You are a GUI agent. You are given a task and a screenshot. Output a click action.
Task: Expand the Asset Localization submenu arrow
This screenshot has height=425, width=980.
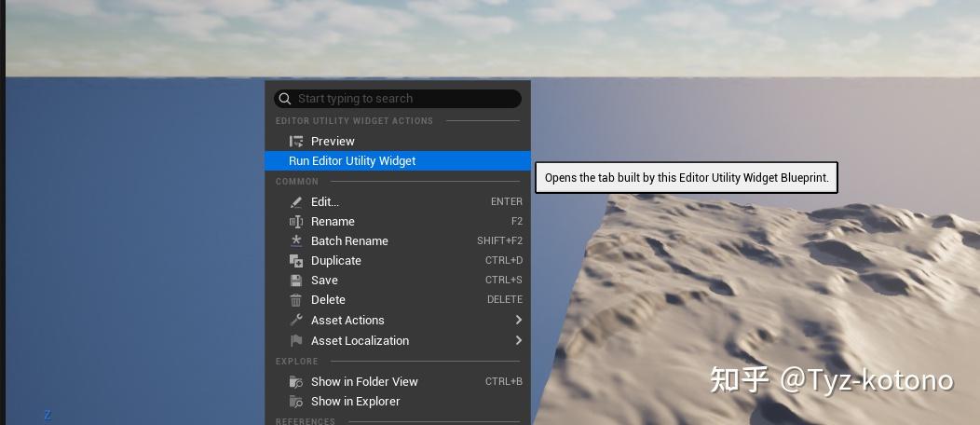click(518, 340)
